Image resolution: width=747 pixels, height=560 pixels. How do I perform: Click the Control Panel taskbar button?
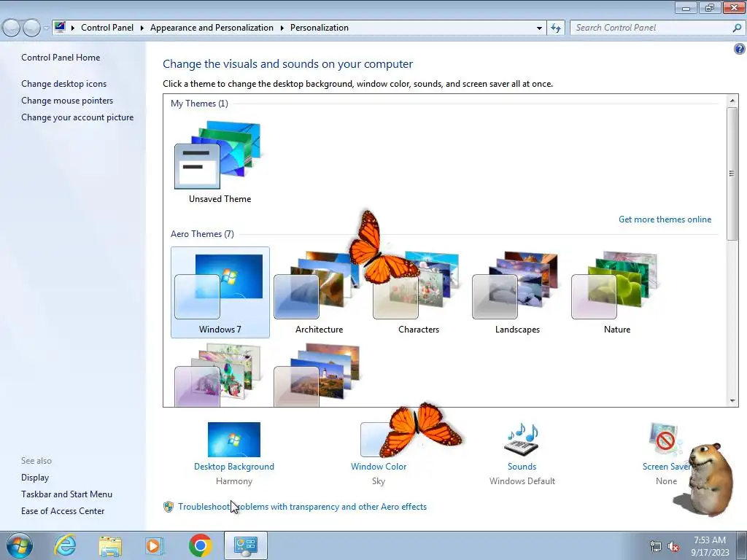coord(246,545)
